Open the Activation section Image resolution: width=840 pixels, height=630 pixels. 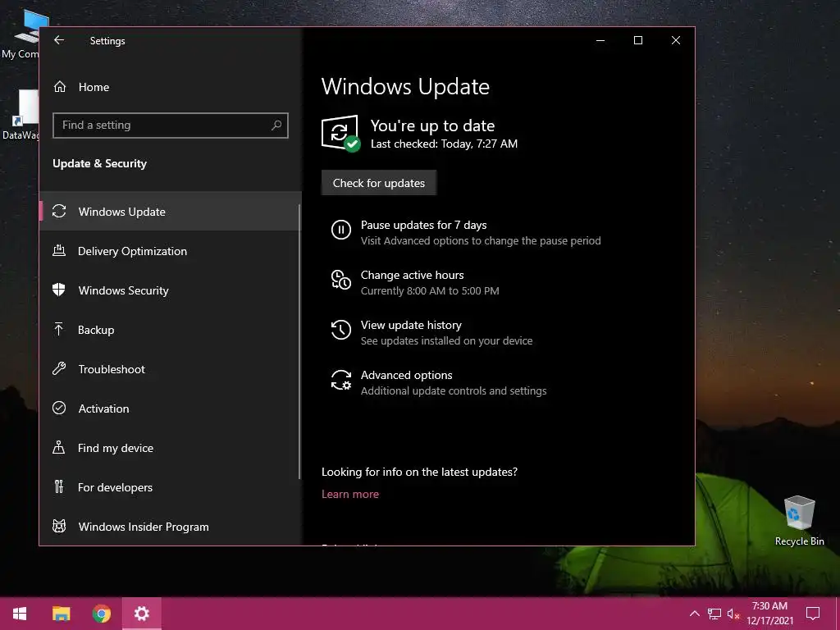click(171, 409)
